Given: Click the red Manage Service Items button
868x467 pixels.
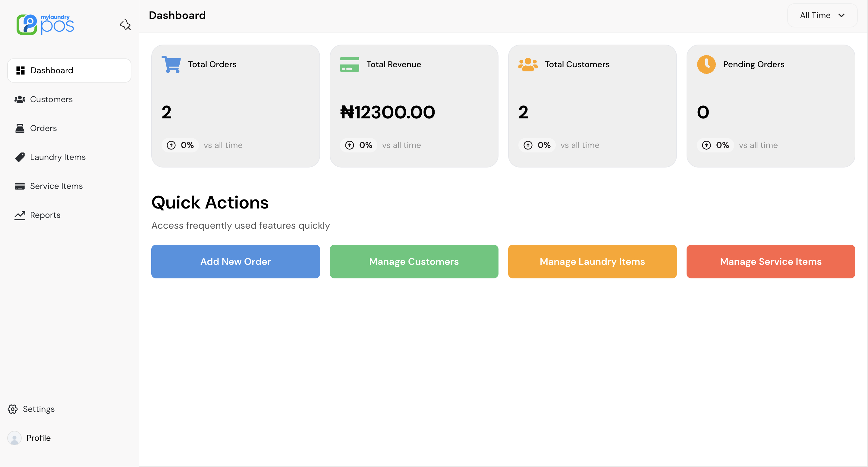Looking at the screenshot, I should point(771,262).
